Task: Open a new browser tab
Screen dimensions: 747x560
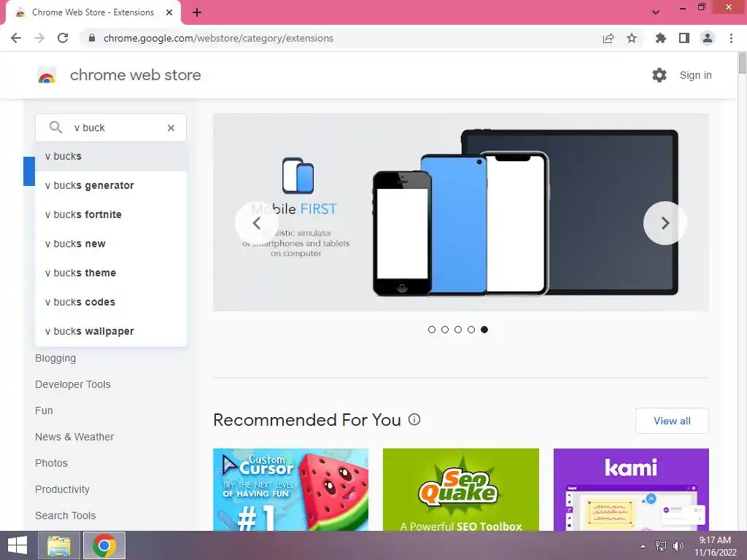Action: (x=197, y=12)
